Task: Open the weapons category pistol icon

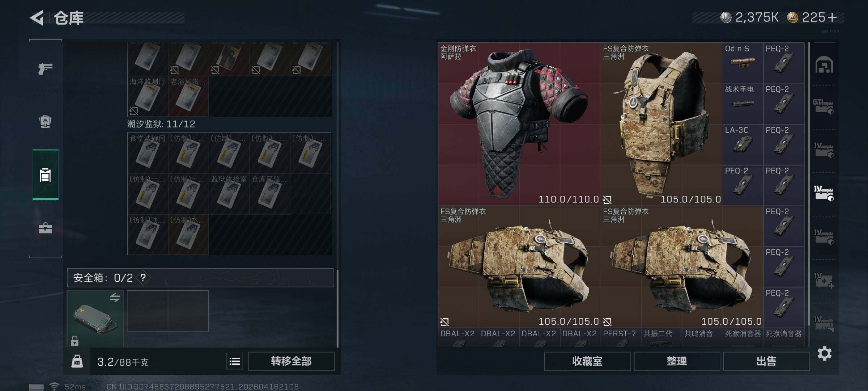Action: pos(45,68)
